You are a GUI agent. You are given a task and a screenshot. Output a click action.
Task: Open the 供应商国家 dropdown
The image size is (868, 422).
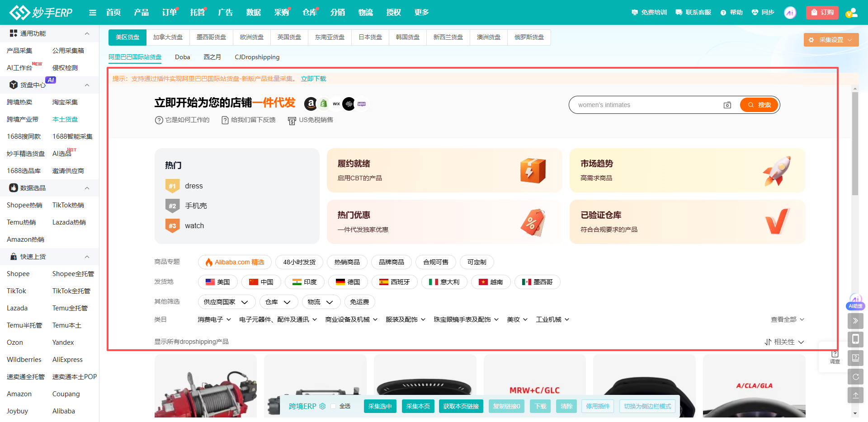click(x=226, y=302)
